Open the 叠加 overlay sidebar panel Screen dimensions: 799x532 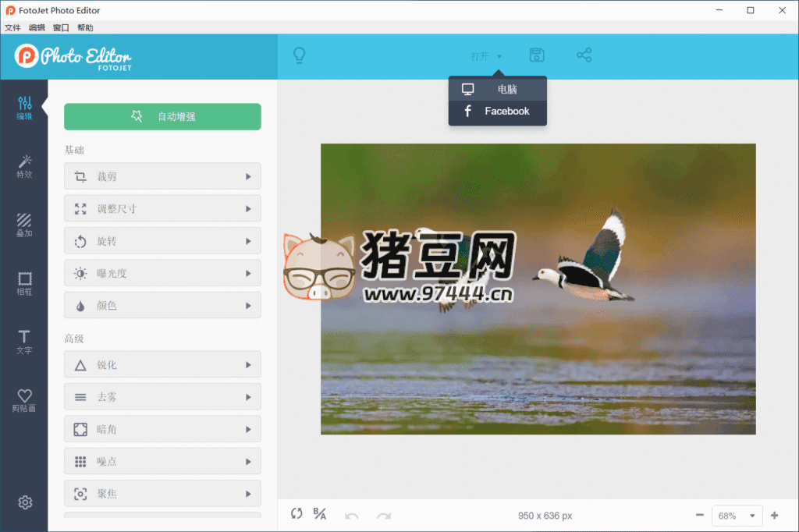pos(24,225)
